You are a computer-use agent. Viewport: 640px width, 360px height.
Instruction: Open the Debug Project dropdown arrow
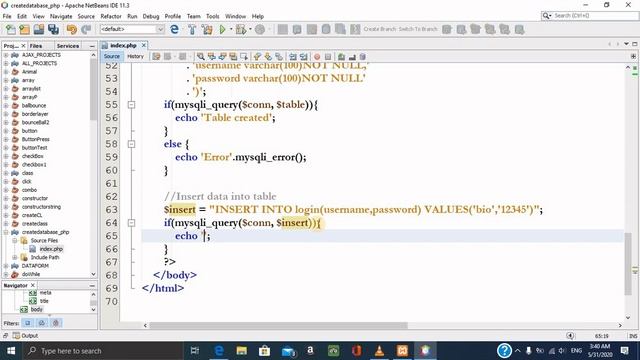pyautogui.click(x=250, y=29)
